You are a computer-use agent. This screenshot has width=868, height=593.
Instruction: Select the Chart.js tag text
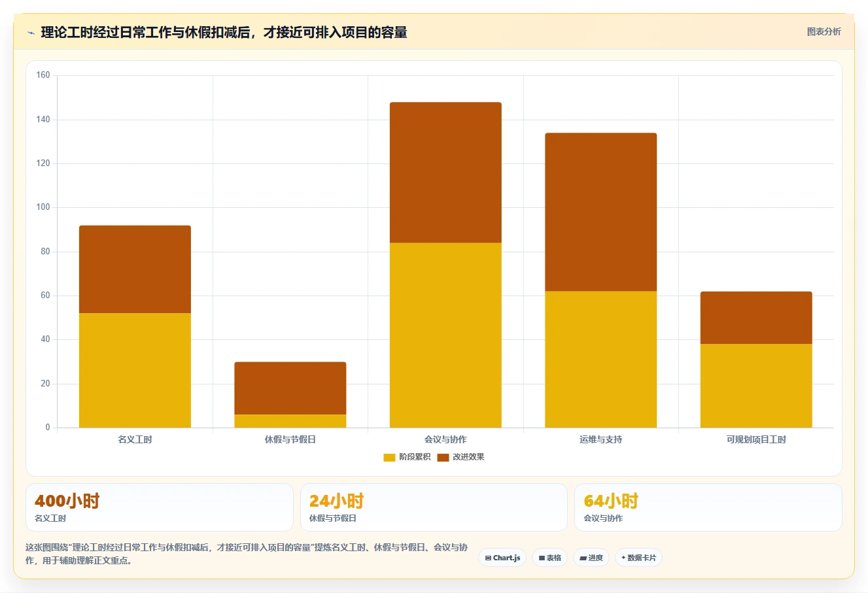[x=506, y=558]
